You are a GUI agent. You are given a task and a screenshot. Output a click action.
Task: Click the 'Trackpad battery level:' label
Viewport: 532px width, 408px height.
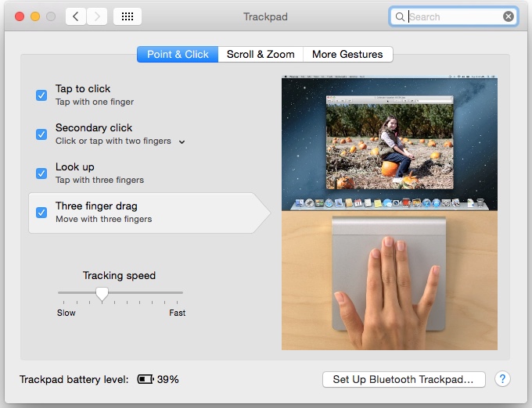click(74, 379)
